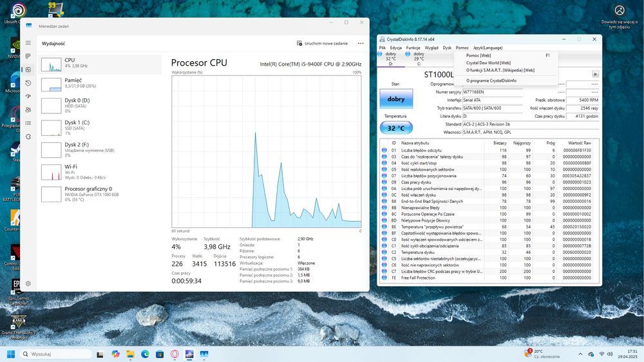Screen dimensions: 644x362
Task: Choose O programie CrystalDiskInfo entry
Action: click(x=506, y=81)
